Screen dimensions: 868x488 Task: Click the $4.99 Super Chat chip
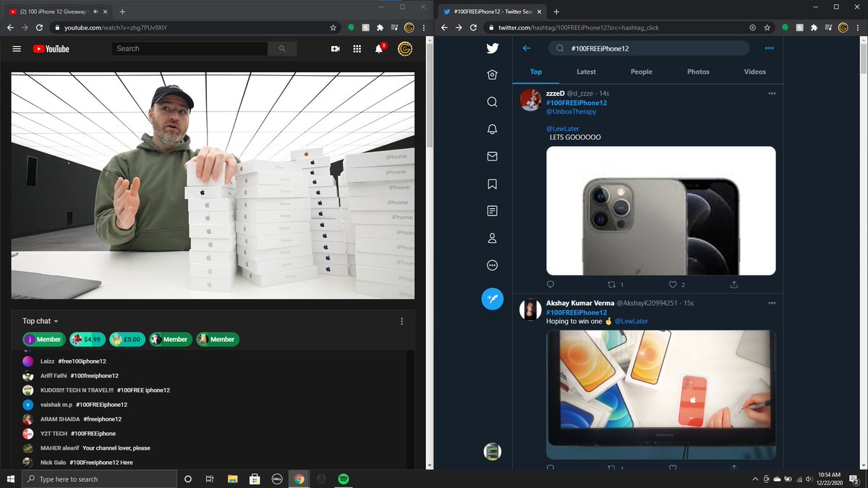tap(86, 339)
